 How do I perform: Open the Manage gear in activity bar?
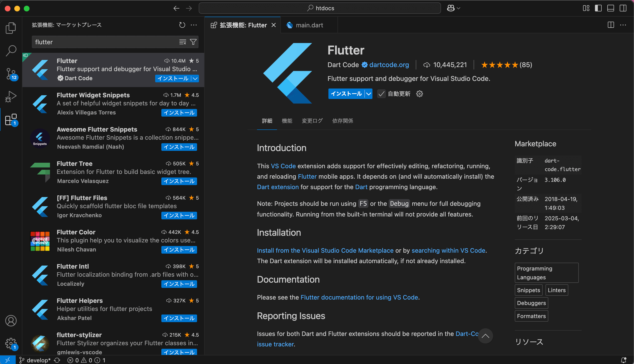[11, 344]
